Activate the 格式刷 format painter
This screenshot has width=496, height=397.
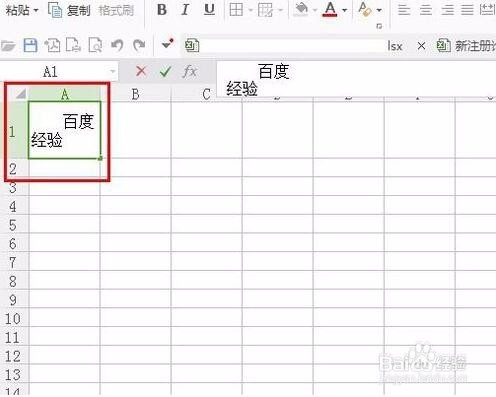point(116,10)
